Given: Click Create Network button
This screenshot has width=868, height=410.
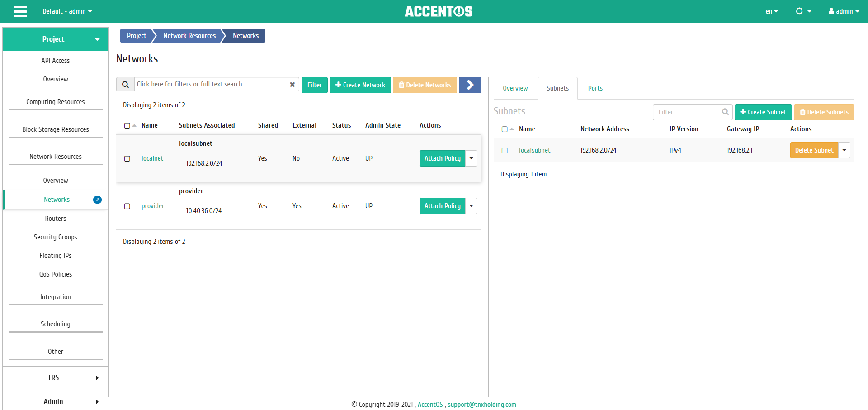Looking at the screenshot, I should coord(360,85).
